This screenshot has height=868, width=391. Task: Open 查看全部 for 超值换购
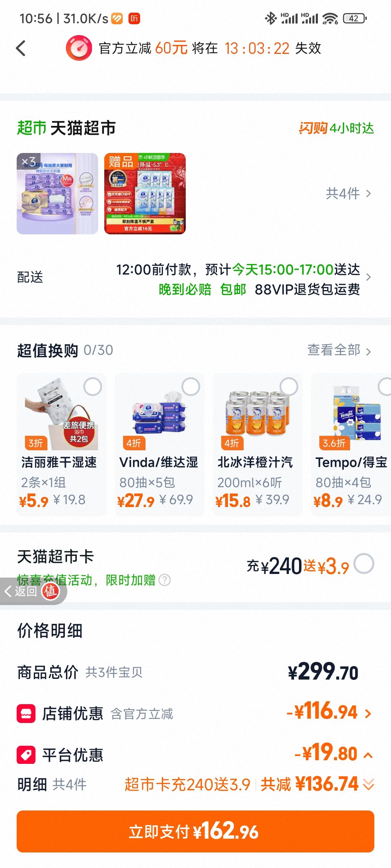(339, 350)
